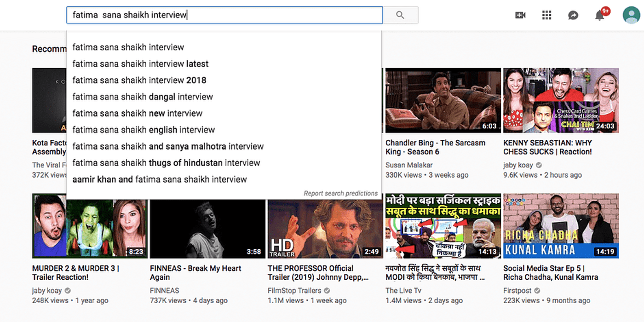The image size is (644, 322).
Task: Visit the Firstpost channel link
Action: click(x=517, y=291)
